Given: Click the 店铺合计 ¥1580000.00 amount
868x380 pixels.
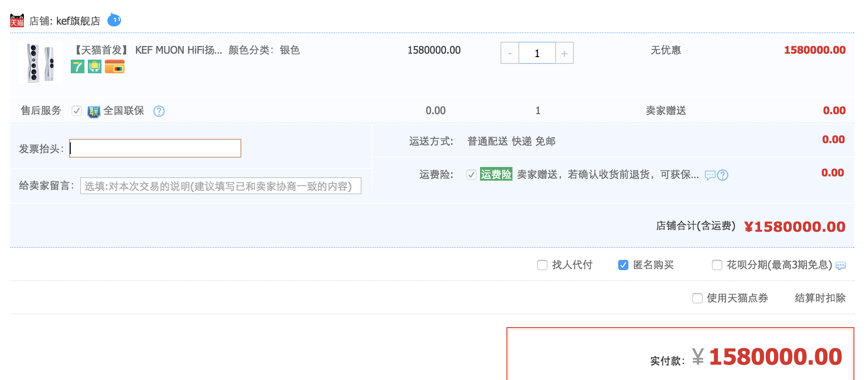Looking at the screenshot, I should pos(795,227).
